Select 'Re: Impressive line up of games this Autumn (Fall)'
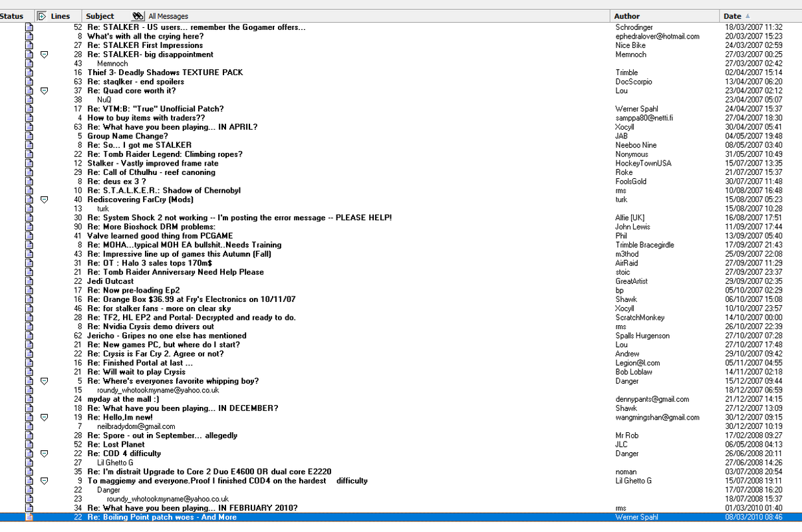 pos(180,254)
